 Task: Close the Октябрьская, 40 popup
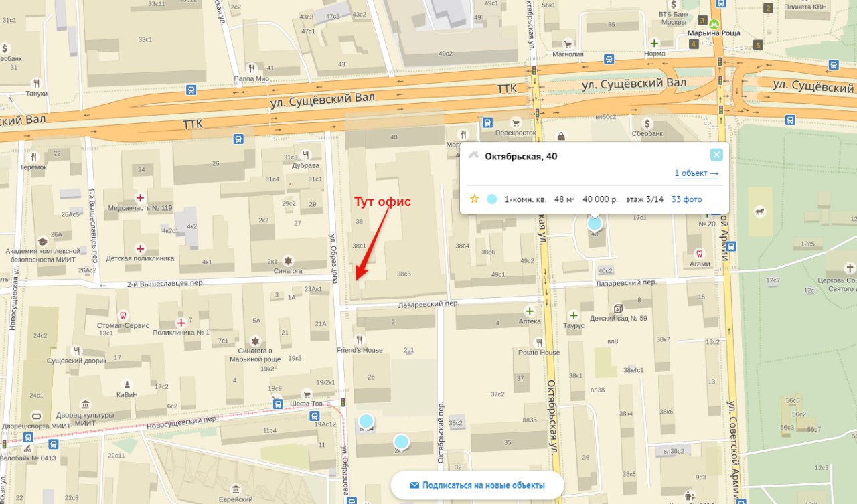716,155
